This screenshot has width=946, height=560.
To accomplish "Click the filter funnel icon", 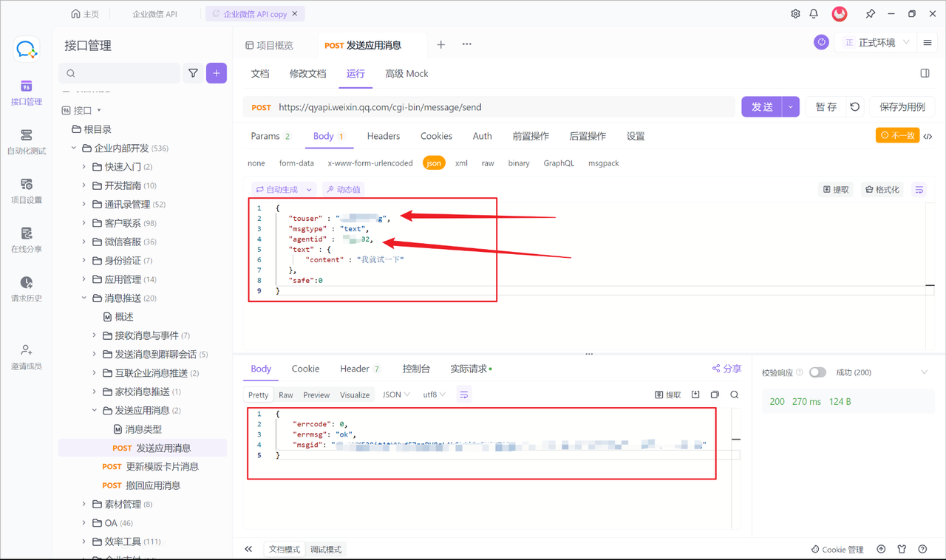I will 193,73.
